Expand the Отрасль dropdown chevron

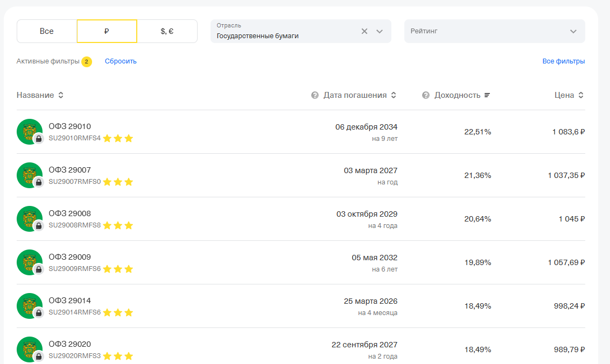(x=380, y=31)
